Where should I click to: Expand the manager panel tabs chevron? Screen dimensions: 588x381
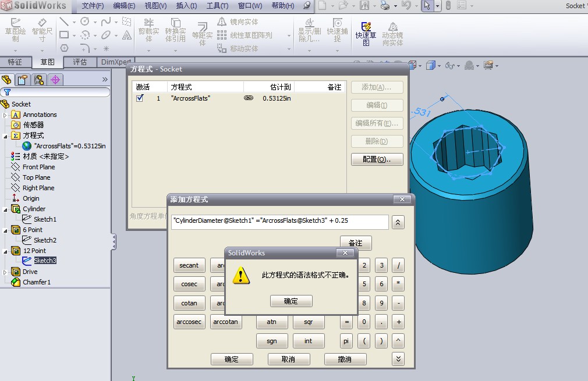tap(105, 80)
